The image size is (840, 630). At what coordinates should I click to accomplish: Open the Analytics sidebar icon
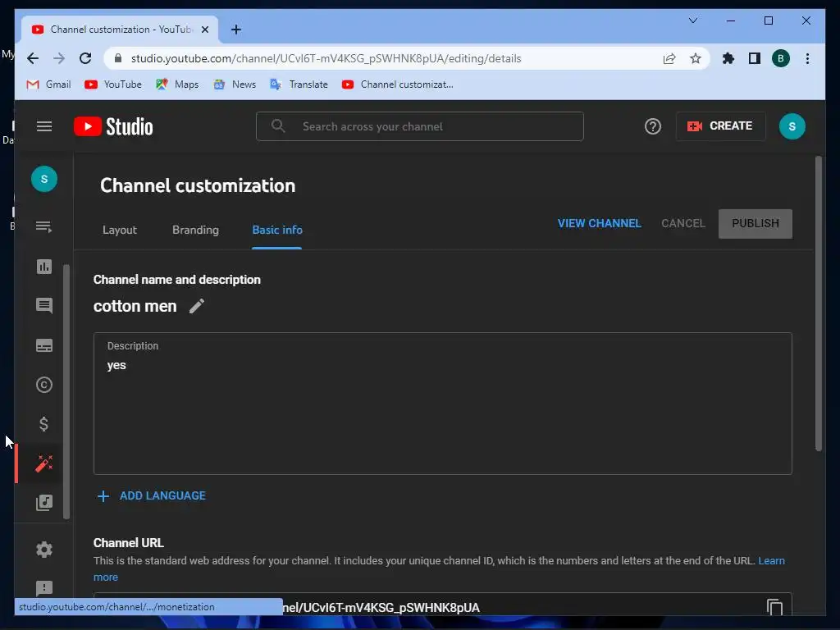click(44, 267)
